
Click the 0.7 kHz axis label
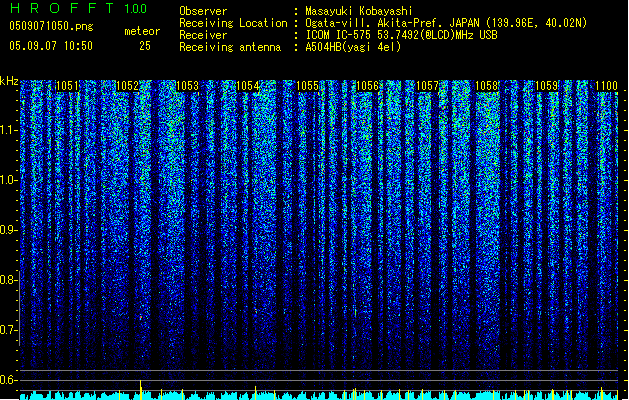click(9, 330)
